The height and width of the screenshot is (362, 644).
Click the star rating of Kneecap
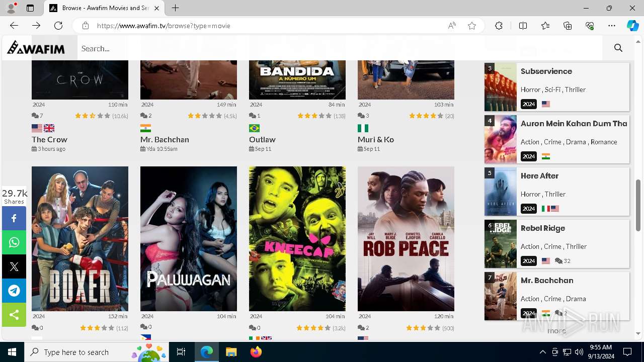(313, 328)
